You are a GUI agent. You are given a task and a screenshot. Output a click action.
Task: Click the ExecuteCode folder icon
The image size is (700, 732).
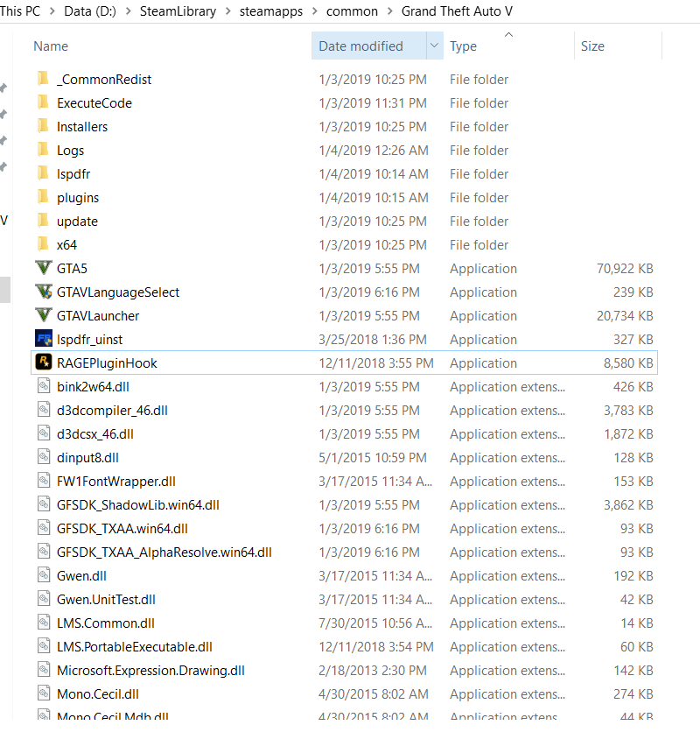[43, 102]
